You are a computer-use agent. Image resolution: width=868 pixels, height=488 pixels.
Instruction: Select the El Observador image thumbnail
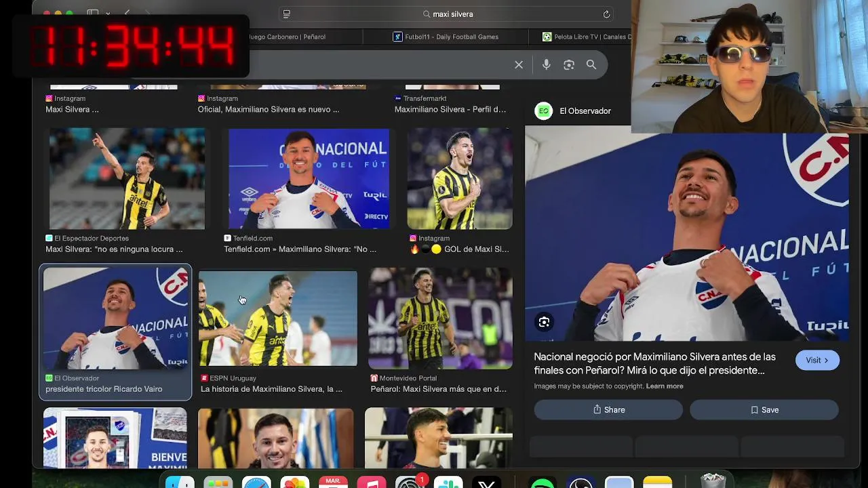coord(116,318)
